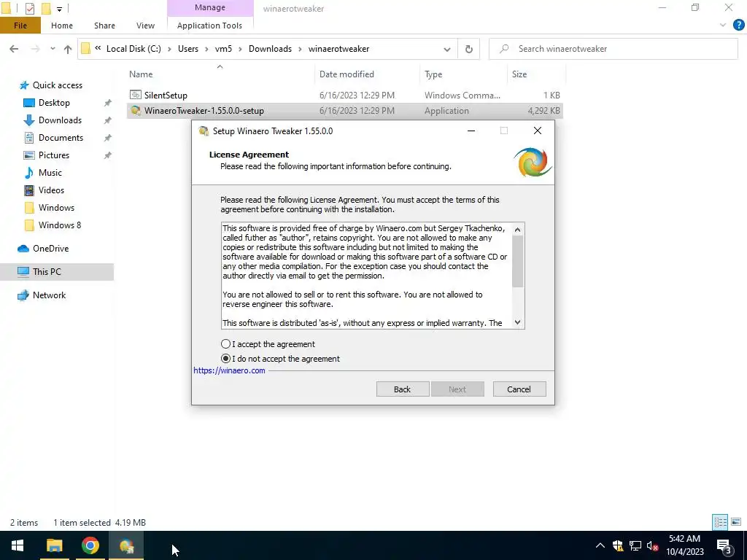Open Documents in the sidebar
747x560 pixels.
point(61,138)
